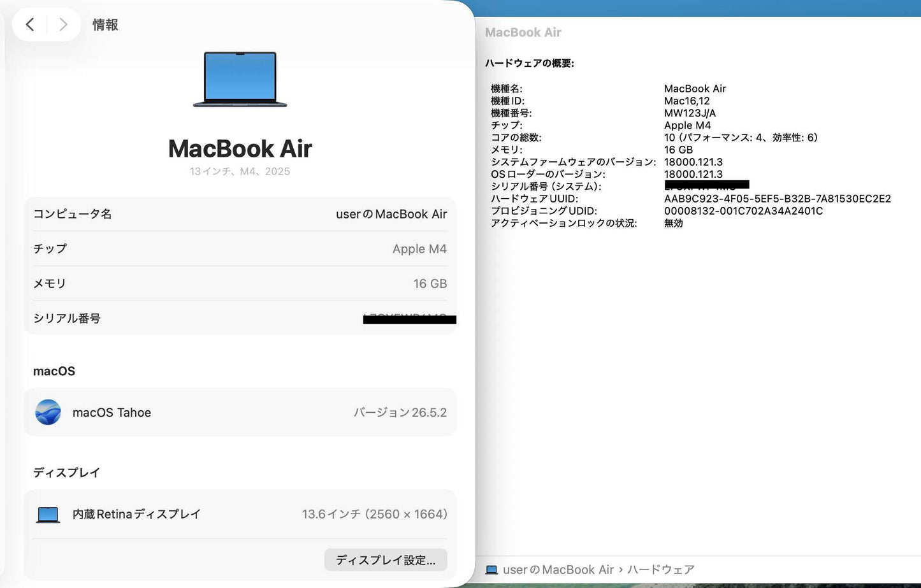This screenshot has height=588, width=921.
Task: Click the macOS section heading
Action: [x=54, y=371]
